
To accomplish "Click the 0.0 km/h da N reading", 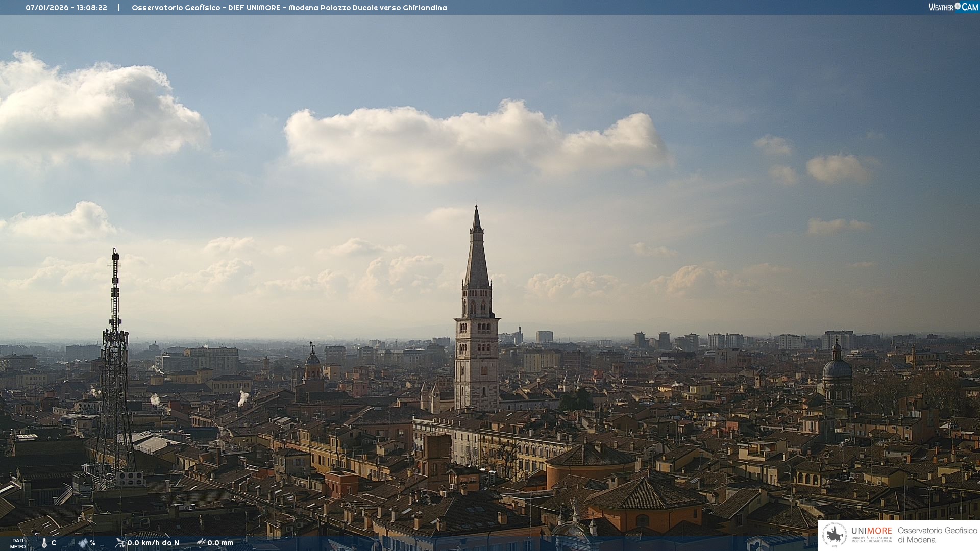I will coord(153,543).
